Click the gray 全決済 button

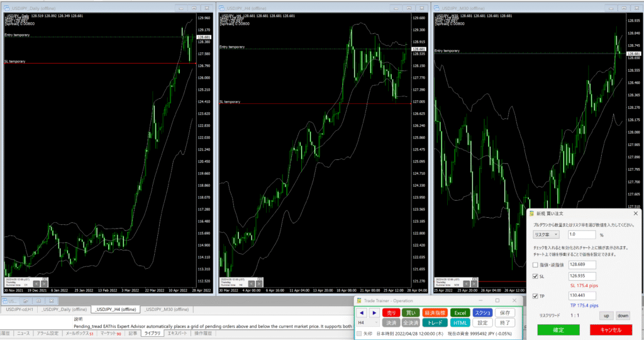click(x=410, y=323)
